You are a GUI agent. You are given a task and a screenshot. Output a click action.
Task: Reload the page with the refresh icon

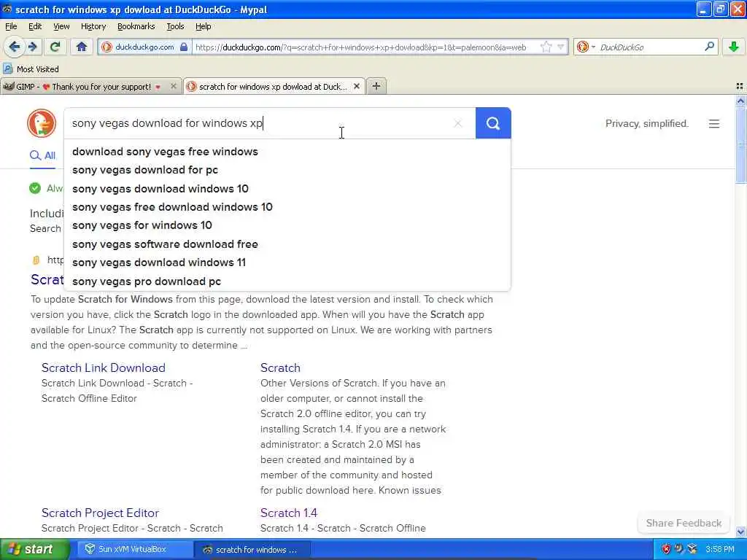tap(55, 47)
